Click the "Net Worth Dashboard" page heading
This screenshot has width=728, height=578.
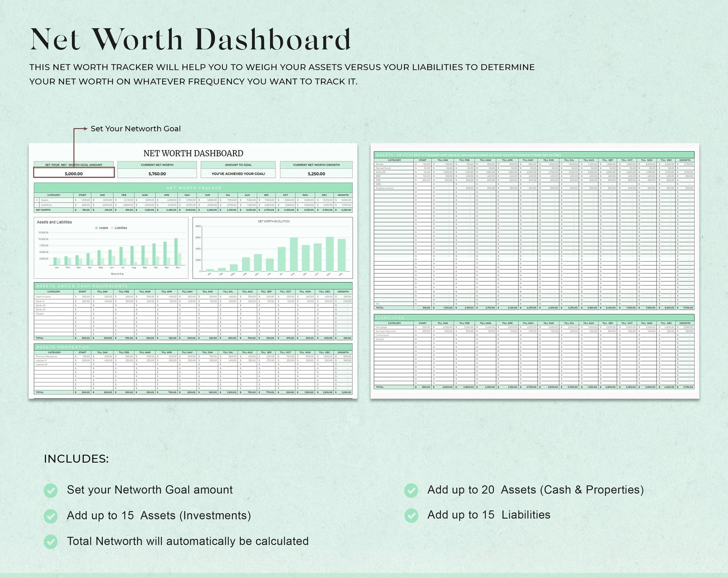(x=190, y=39)
